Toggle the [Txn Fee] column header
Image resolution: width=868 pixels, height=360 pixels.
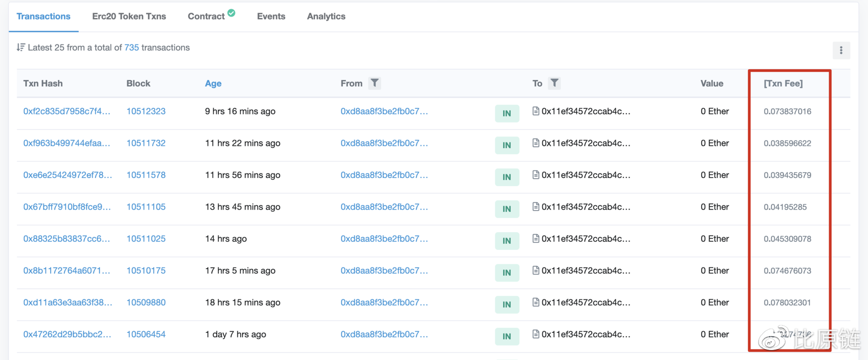pos(783,84)
